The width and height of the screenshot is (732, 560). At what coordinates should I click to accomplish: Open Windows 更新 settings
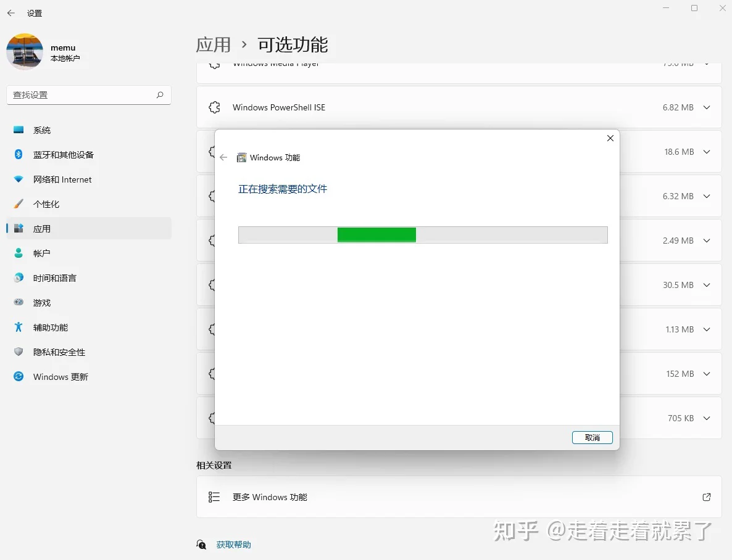tap(89, 377)
